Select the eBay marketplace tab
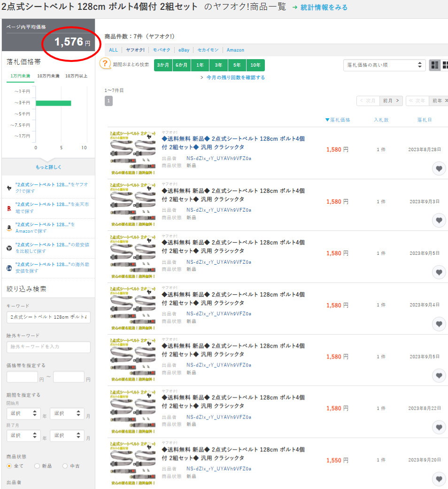Image resolution: width=448 pixels, height=489 pixels. point(184,50)
